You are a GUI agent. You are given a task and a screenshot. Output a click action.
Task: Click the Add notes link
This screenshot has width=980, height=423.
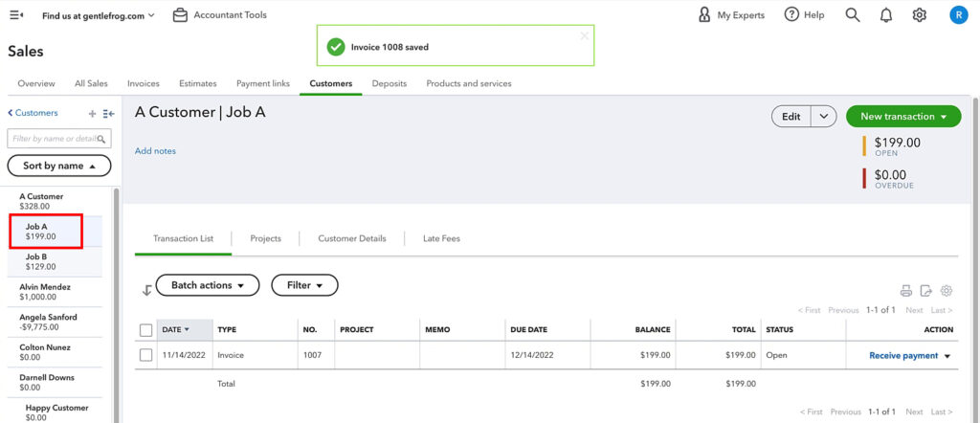click(x=155, y=151)
